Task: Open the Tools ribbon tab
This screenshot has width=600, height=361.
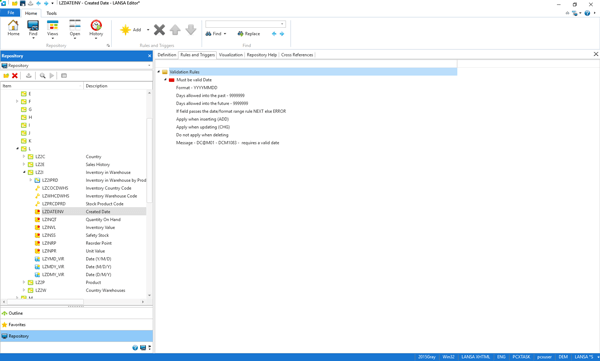Action: 52,13
